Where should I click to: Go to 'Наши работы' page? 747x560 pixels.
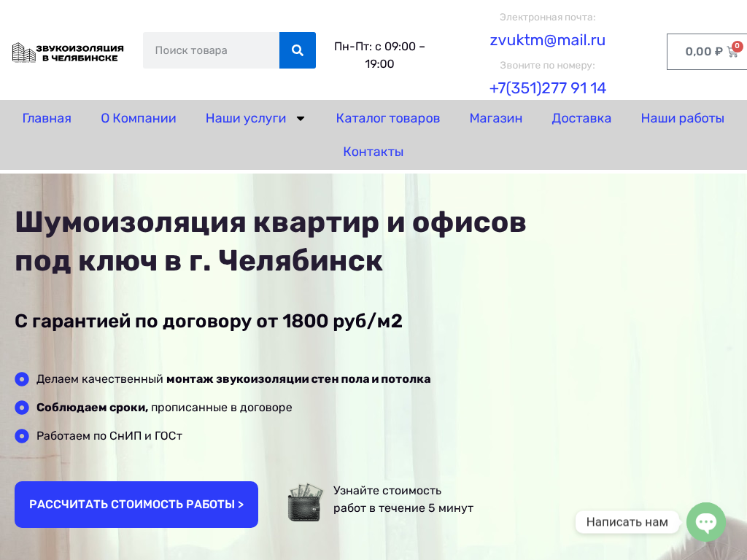[x=682, y=118]
